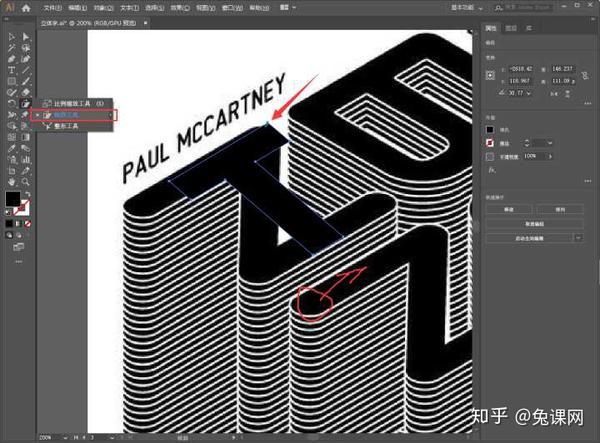
Task: Set paint to None in toolbar
Action: (x=28, y=223)
